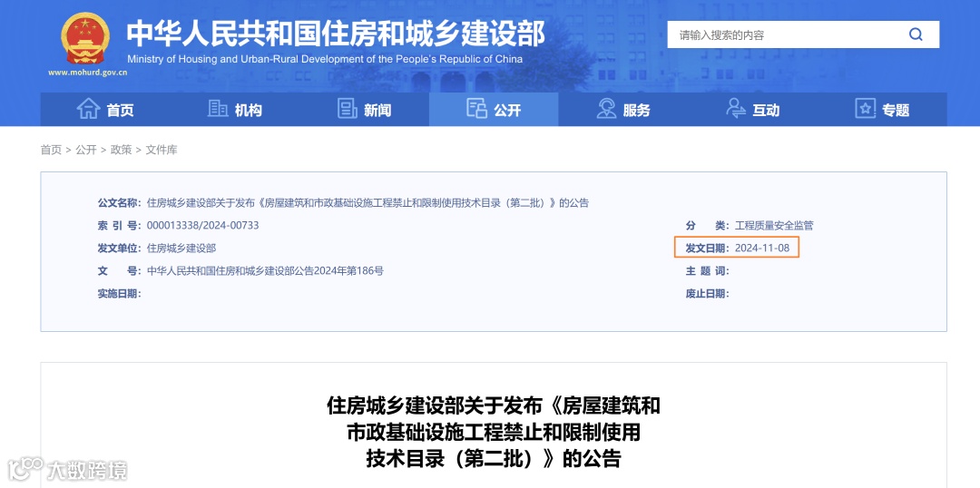Screen dimensions: 980x488
Task: Click the document icon beside 公开
Action: (x=476, y=108)
